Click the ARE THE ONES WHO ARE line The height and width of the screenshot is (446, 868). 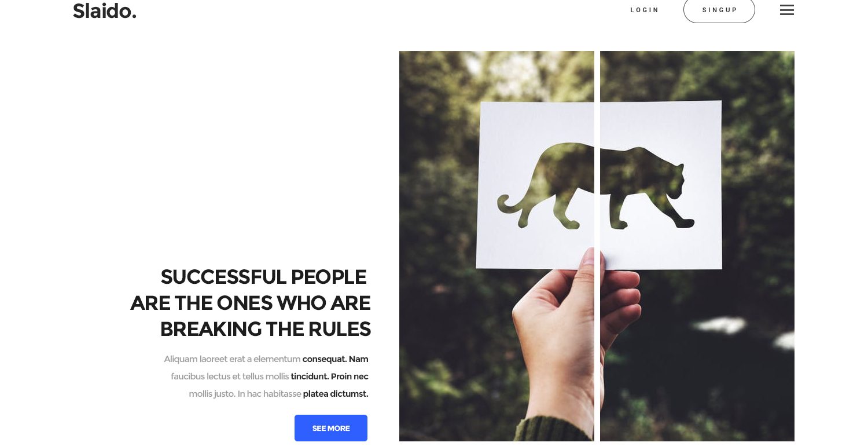(251, 303)
